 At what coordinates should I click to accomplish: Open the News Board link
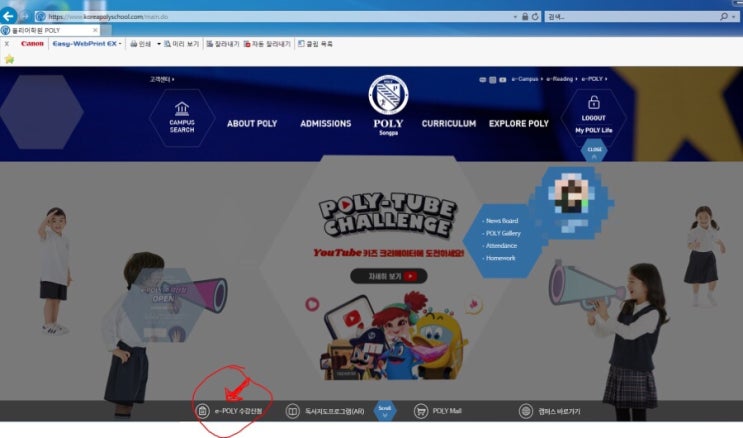(501, 220)
